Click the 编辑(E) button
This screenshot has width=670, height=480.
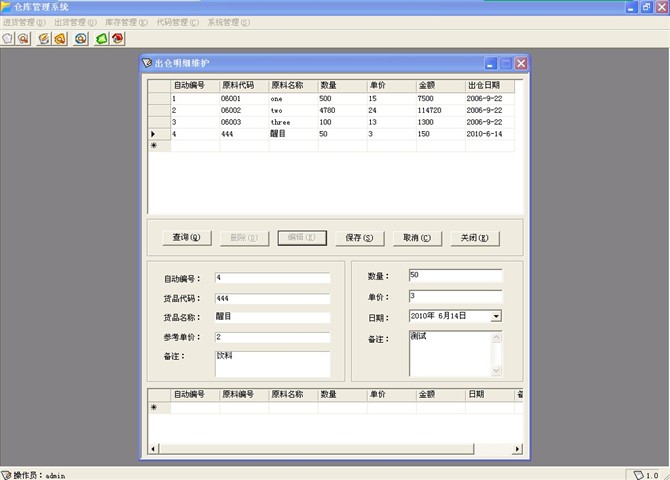302,238
